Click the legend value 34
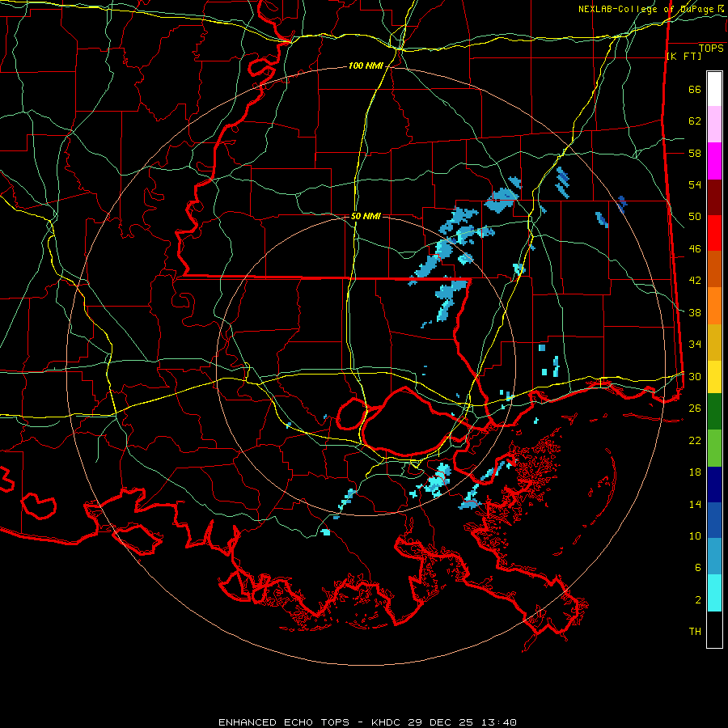 [695, 345]
